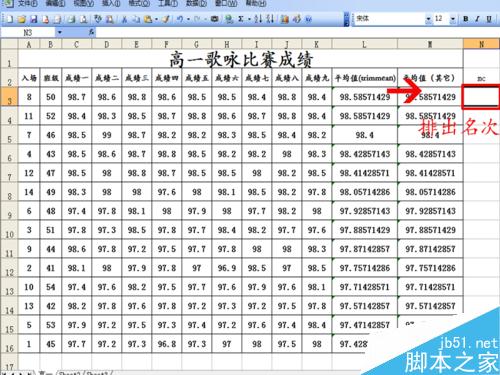Click the Cut scissors icon
This screenshot has width=500, height=375.
[124, 19]
